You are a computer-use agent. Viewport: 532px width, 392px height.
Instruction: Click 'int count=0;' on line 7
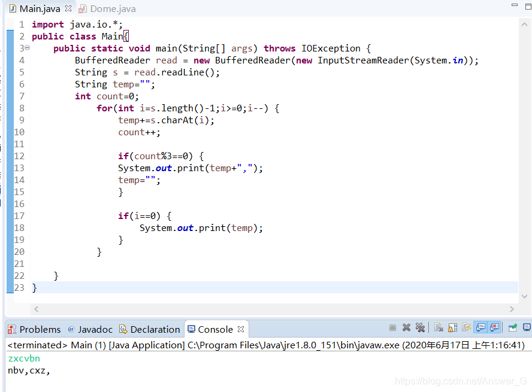107,96
